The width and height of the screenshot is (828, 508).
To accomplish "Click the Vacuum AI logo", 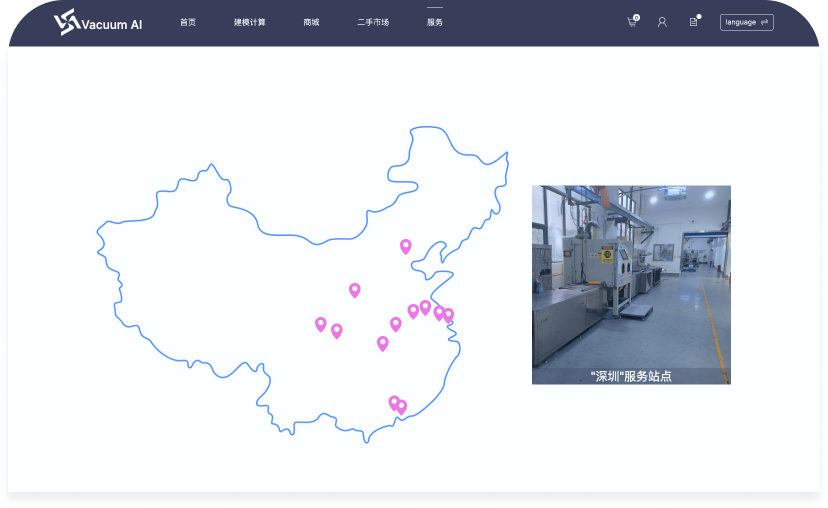I will click(98, 23).
